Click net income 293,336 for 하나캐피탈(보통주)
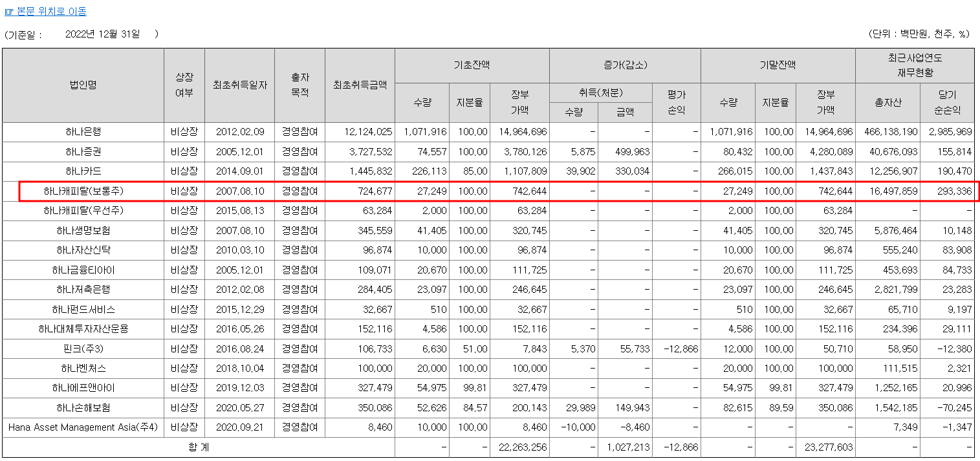The height and width of the screenshot is (461, 980). (955, 191)
